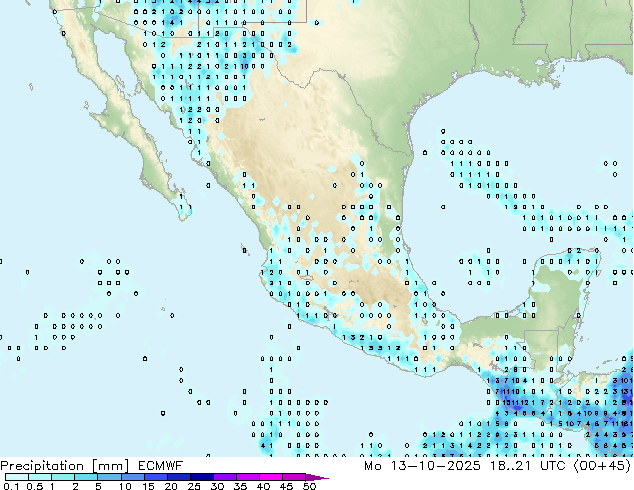
Task: Click the '50' legend value label
Action: tap(309, 486)
